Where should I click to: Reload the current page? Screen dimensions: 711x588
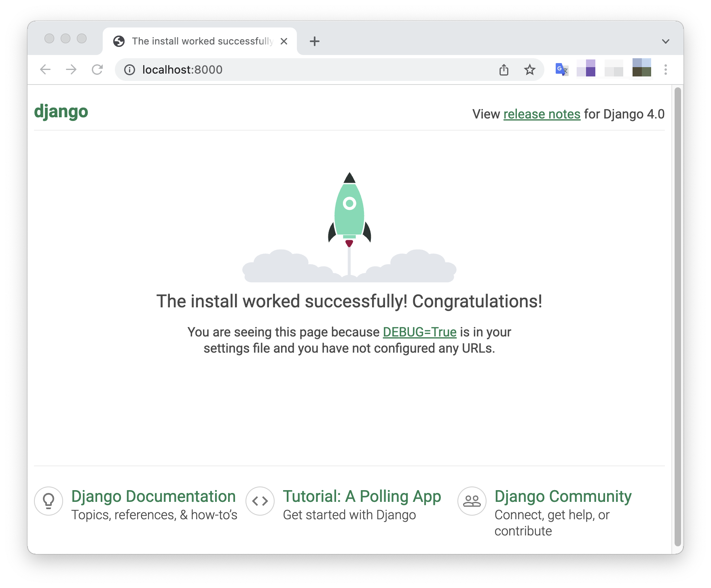97,69
